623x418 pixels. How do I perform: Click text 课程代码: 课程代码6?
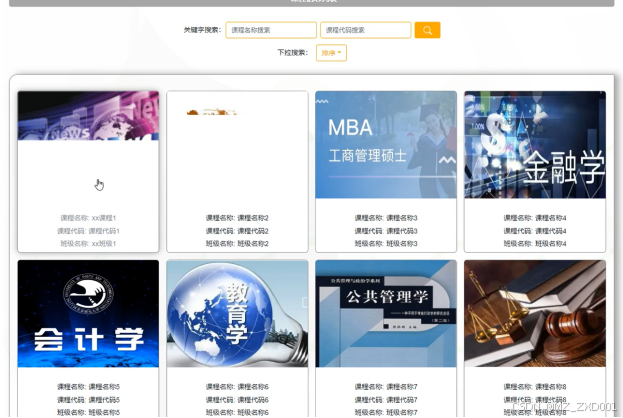pyautogui.click(x=237, y=400)
